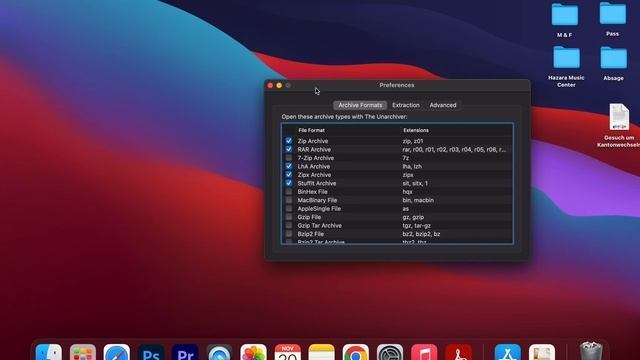This screenshot has height=360, width=640.
Task: Select the Gzip File row label
Action: pos(309,217)
